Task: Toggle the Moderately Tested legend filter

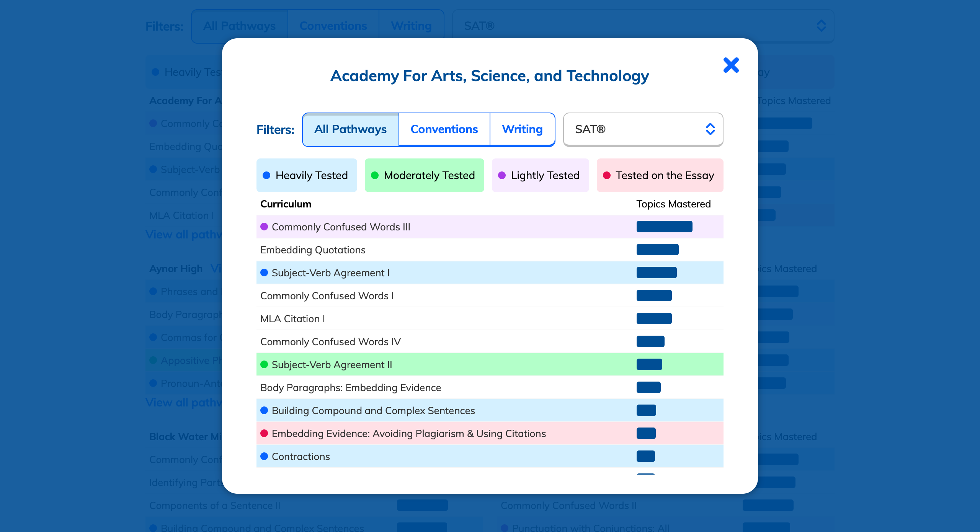Action: [424, 175]
